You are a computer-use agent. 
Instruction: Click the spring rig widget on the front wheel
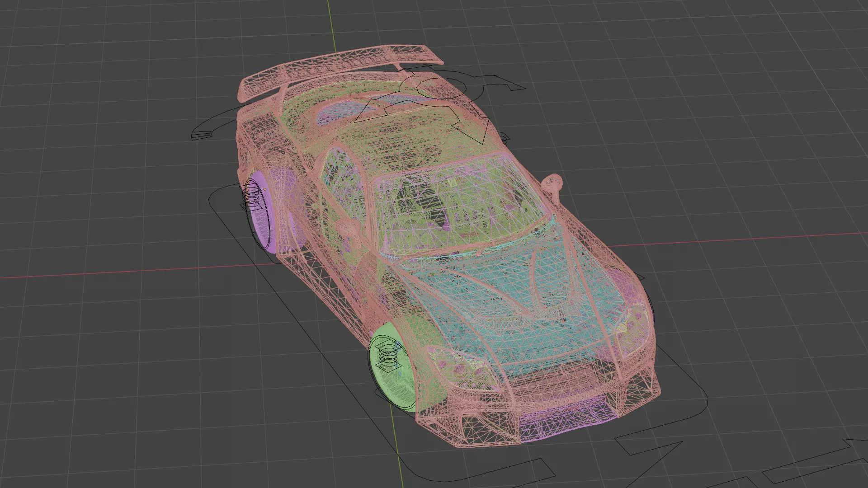pyautogui.click(x=388, y=356)
